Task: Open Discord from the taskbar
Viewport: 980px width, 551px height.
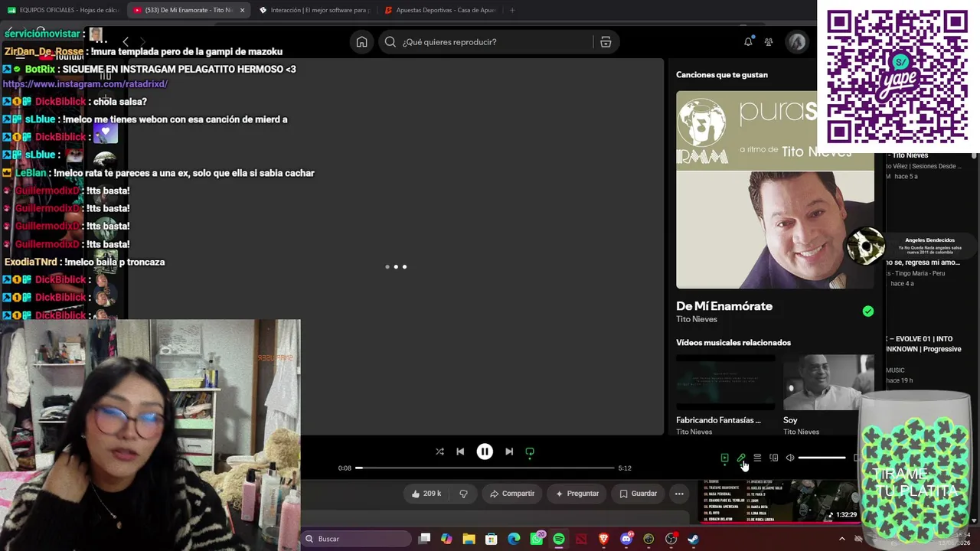Action: click(x=626, y=539)
